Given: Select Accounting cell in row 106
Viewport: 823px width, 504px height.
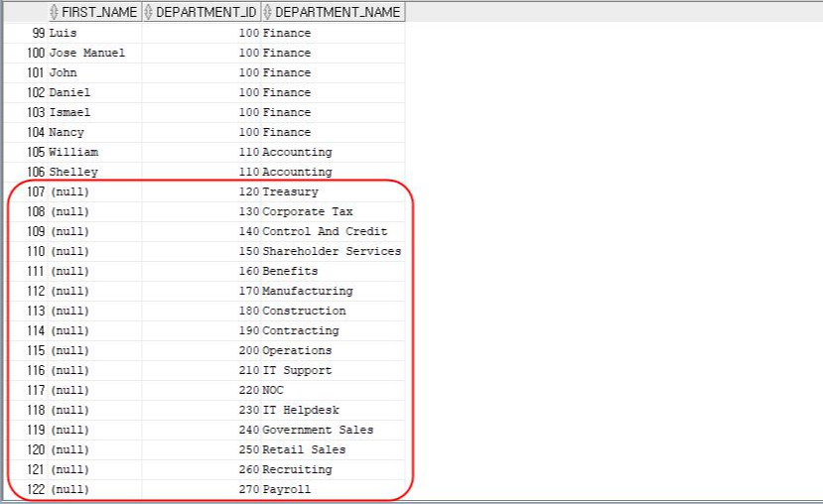Looking at the screenshot, I should [333, 172].
